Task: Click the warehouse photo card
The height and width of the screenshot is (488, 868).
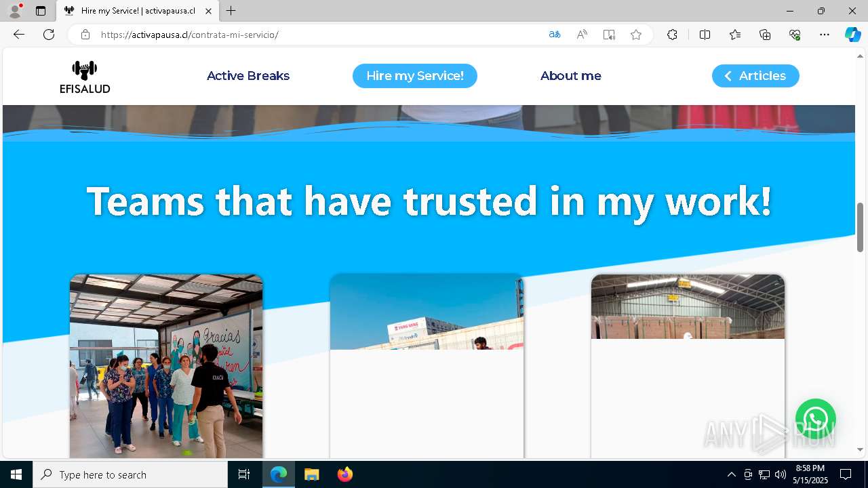Action: pyautogui.click(x=688, y=366)
